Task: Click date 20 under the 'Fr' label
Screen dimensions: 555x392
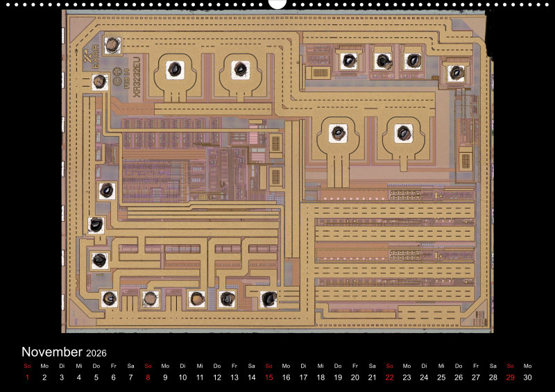Action: pyautogui.click(x=355, y=377)
